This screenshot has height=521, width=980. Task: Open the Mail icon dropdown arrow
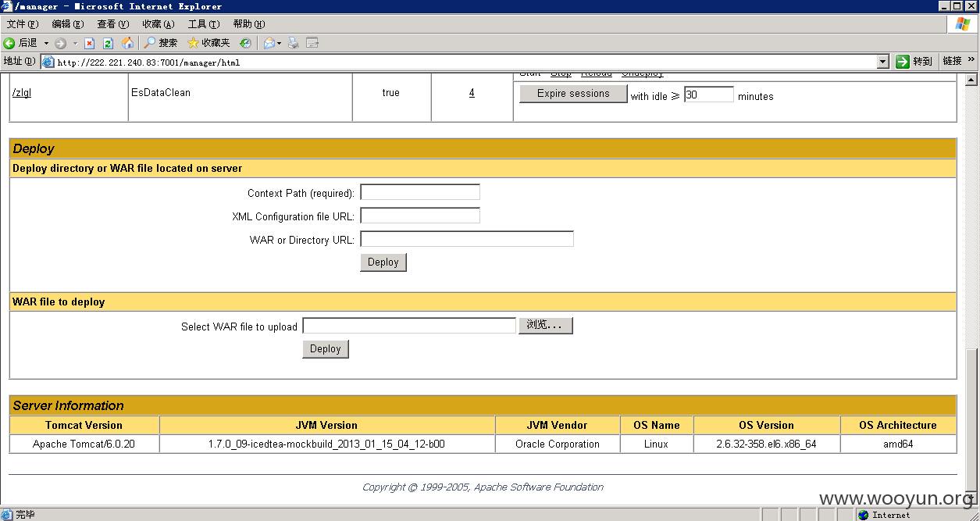tap(280, 43)
